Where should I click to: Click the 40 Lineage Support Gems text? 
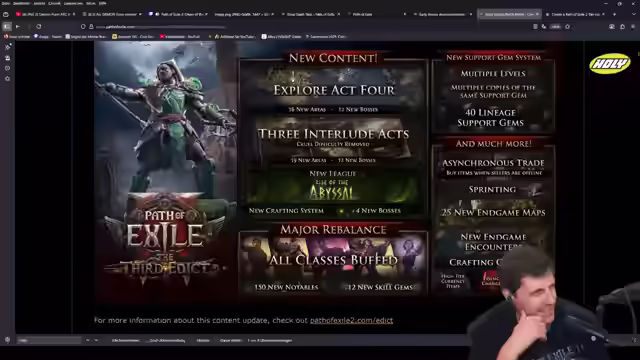pyautogui.click(x=491, y=118)
